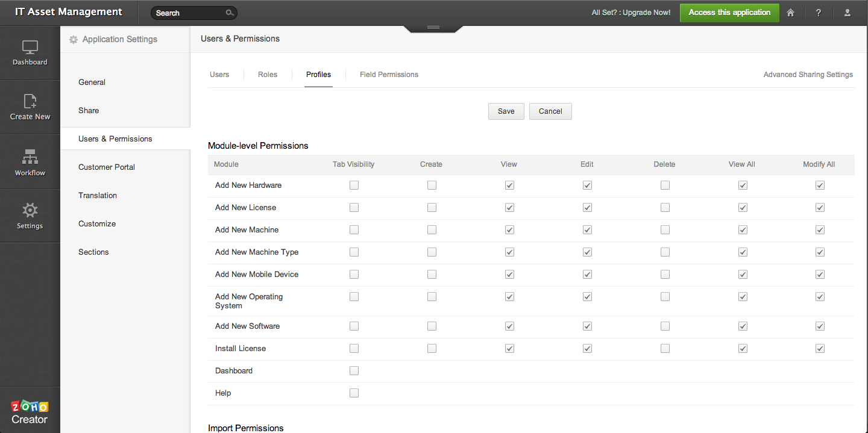Click the home icon in top bar
The height and width of the screenshot is (433, 868).
point(790,13)
